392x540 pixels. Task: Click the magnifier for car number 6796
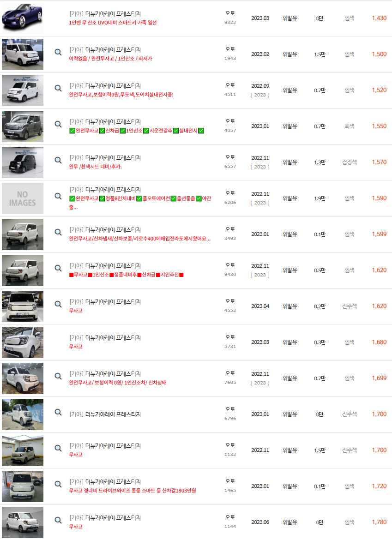click(x=58, y=412)
